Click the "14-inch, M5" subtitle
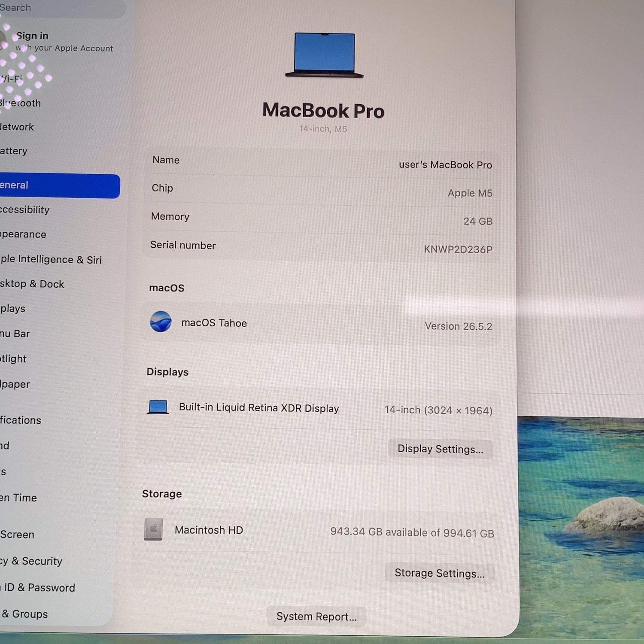The image size is (644, 644). click(x=323, y=129)
